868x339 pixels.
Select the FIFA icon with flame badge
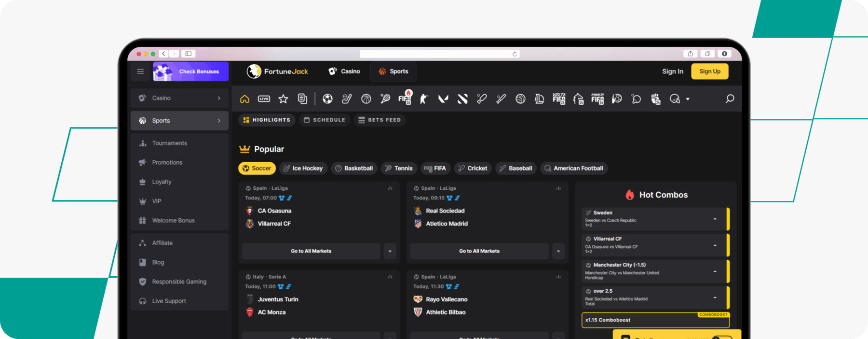(405, 98)
